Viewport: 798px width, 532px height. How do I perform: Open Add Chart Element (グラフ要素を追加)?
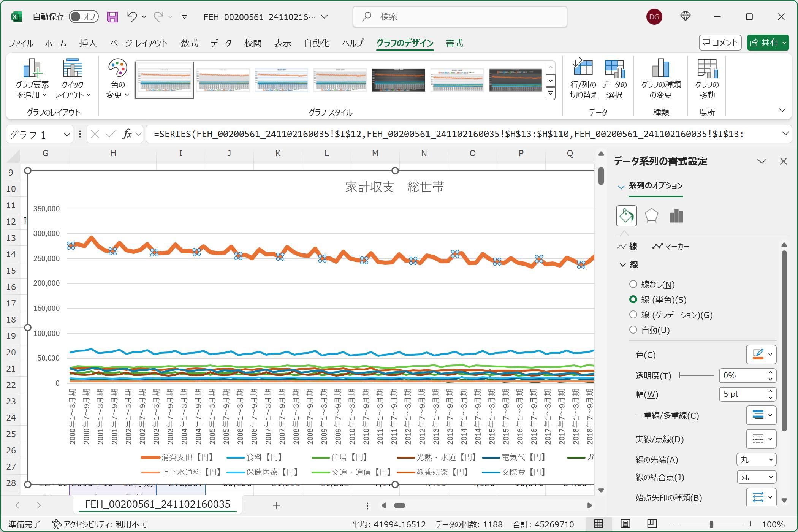(32, 79)
